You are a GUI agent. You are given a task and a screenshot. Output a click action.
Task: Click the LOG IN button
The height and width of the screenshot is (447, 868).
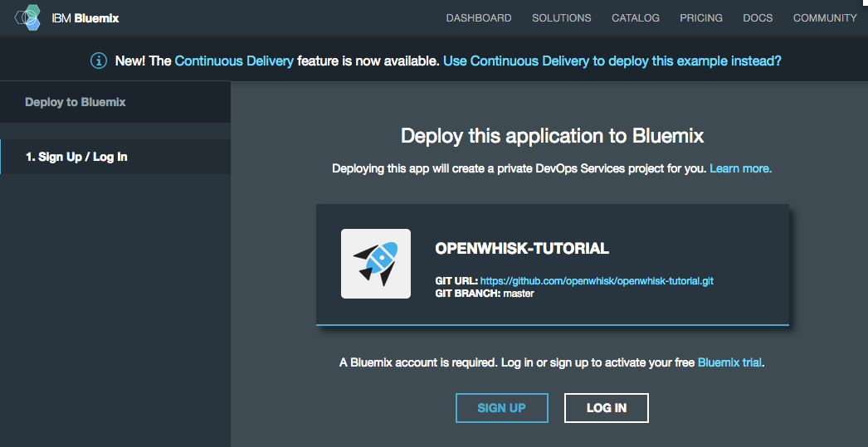(x=606, y=408)
